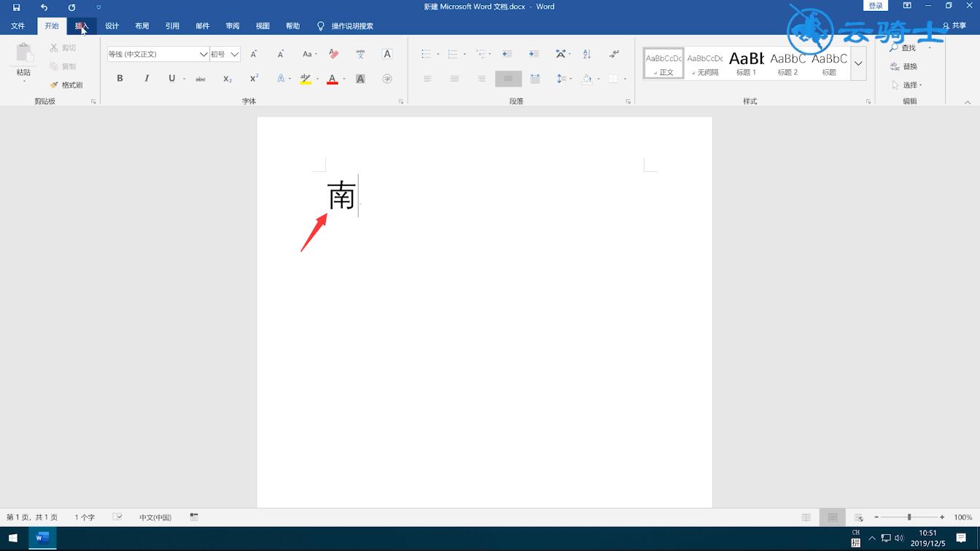980x551 pixels.
Task: Apply superscript formatting
Action: coord(254,79)
